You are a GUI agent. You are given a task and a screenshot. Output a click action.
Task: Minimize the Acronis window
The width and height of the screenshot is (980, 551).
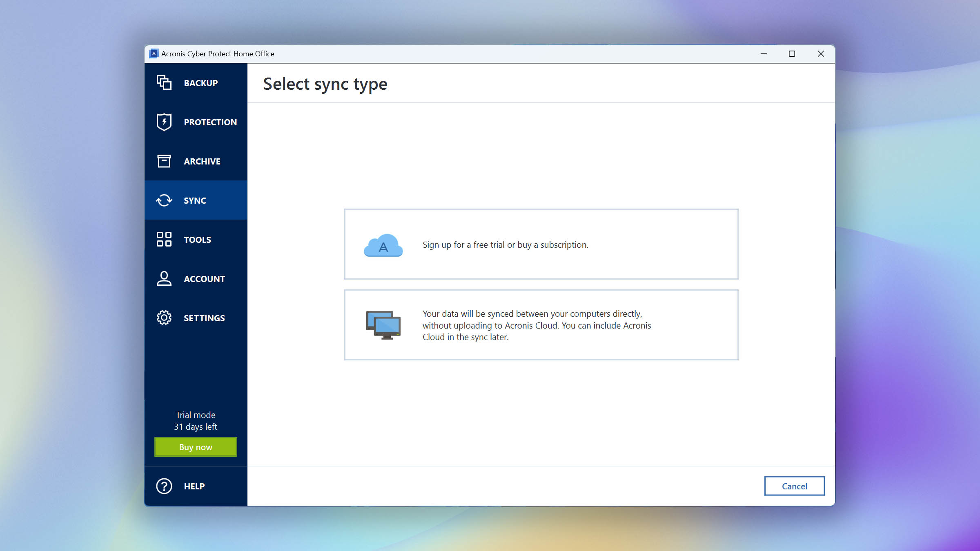pyautogui.click(x=764, y=53)
